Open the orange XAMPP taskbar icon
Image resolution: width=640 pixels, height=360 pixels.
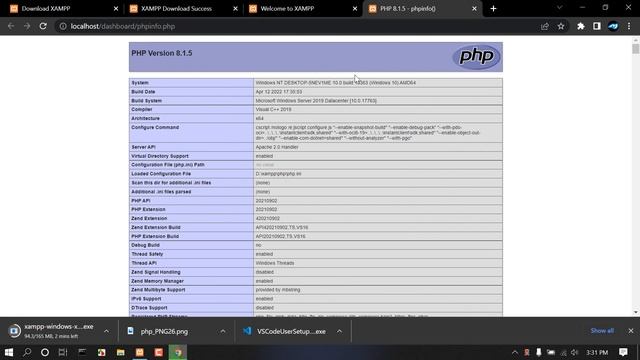140,352
